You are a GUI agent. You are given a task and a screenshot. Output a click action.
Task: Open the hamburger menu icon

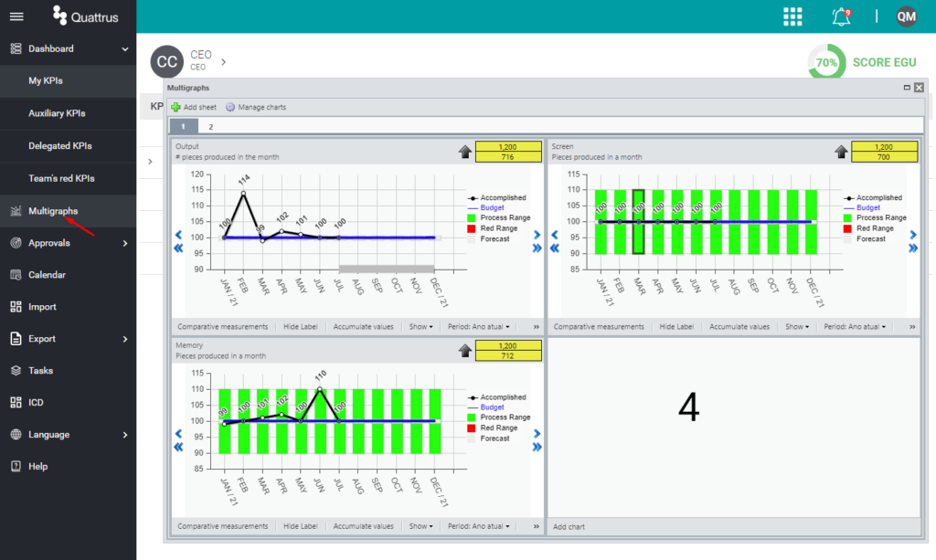[16, 16]
